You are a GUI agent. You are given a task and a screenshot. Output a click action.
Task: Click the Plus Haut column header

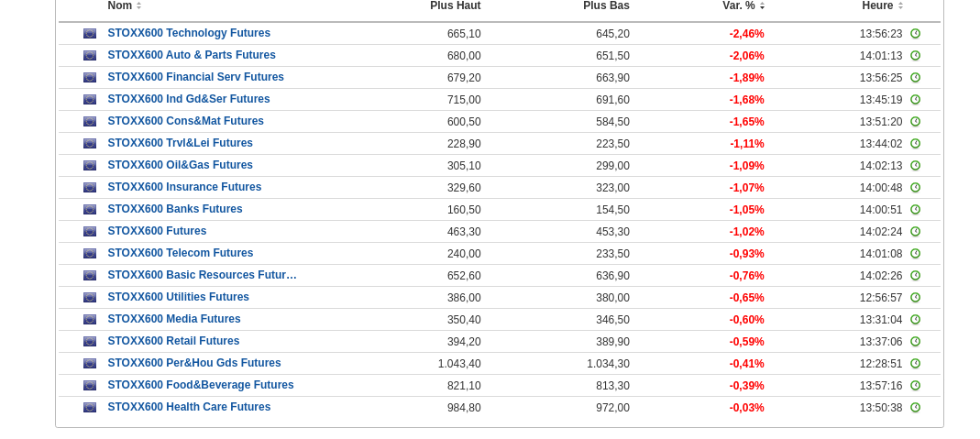click(x=455, y=5)
